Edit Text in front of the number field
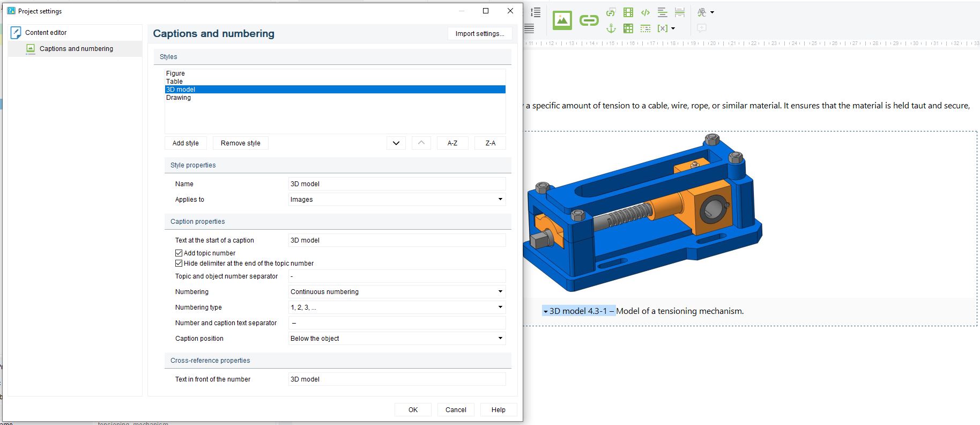The width and height of the screenshot is (980, 425). tap(397, 379)
